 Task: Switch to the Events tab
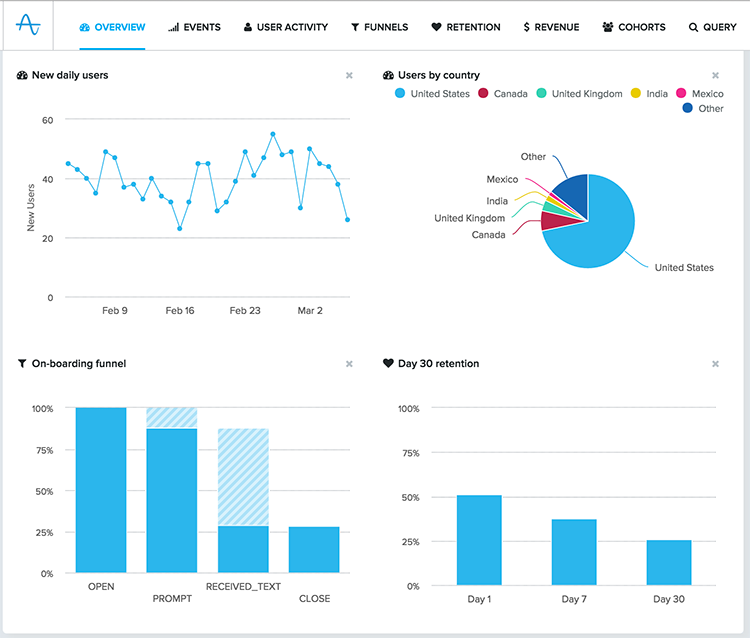coord(194,27)
